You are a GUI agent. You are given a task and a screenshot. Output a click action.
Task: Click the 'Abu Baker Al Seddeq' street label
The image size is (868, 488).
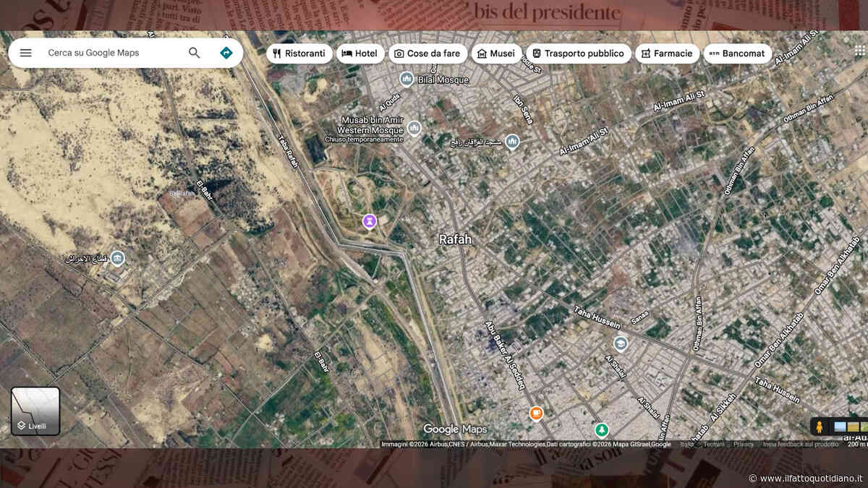click(x=504, y=355)
